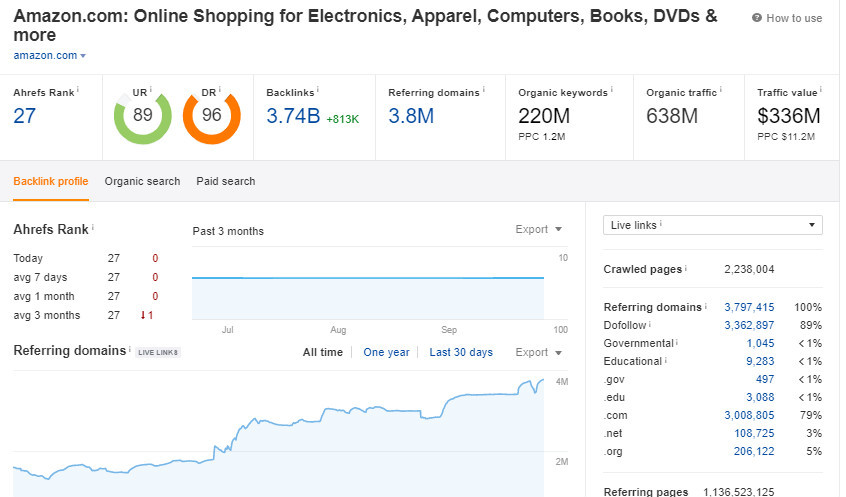Click the avg 7 days rank row

coord(86,277)
